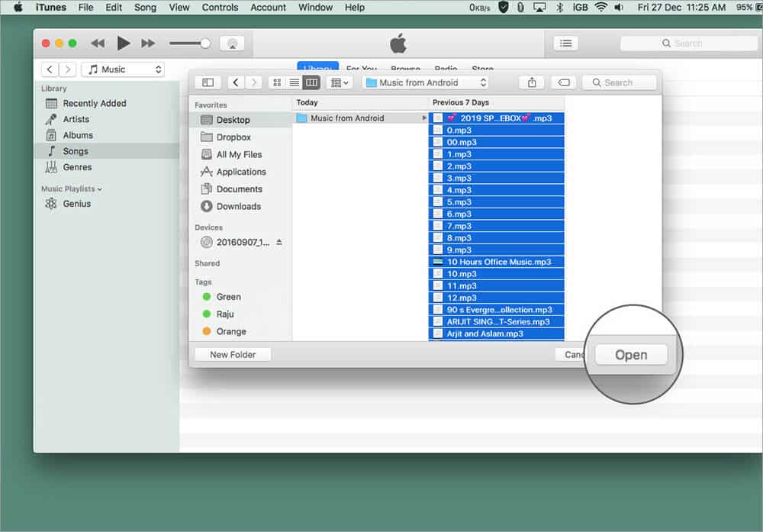Click the Edit Tags icon in dialog
The width and height of the screenshot is (763, 532).
click(x=564, y=82)
